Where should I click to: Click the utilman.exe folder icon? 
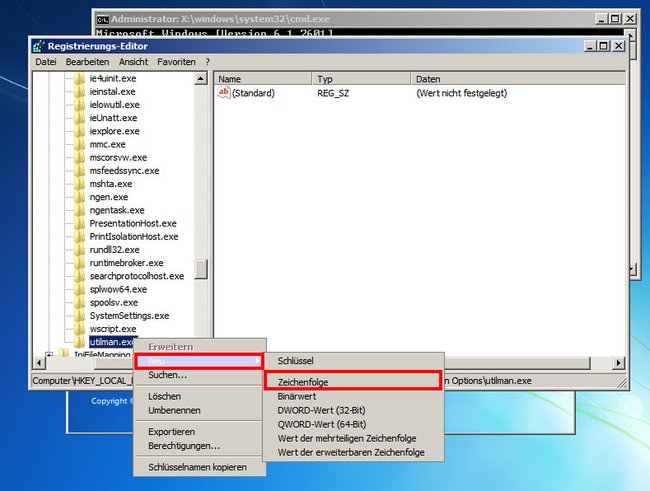coord(80,342)
